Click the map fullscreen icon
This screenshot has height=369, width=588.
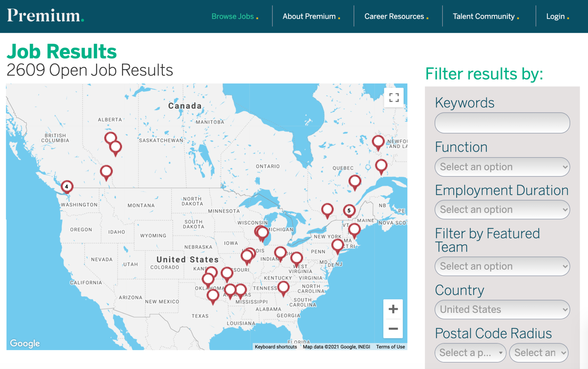394,97
